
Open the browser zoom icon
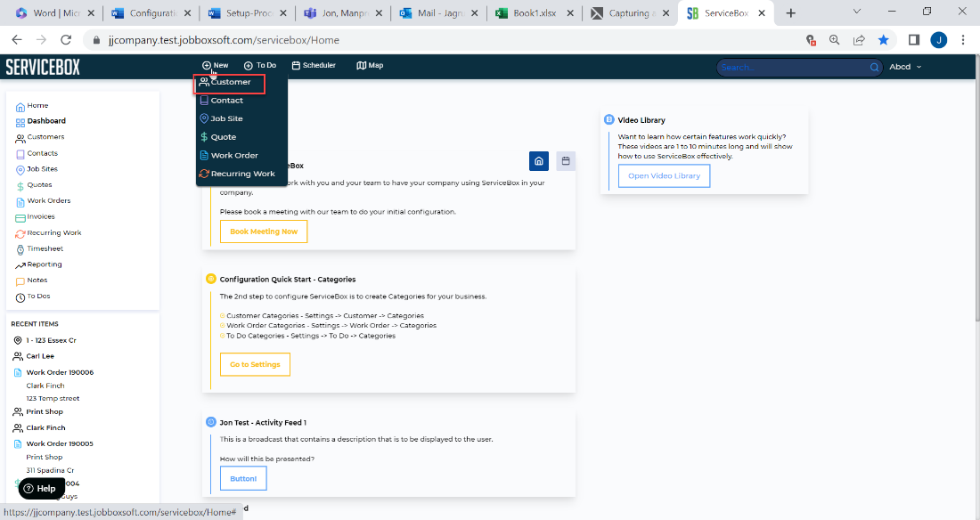pyautogui.click(x=835, y=40)
